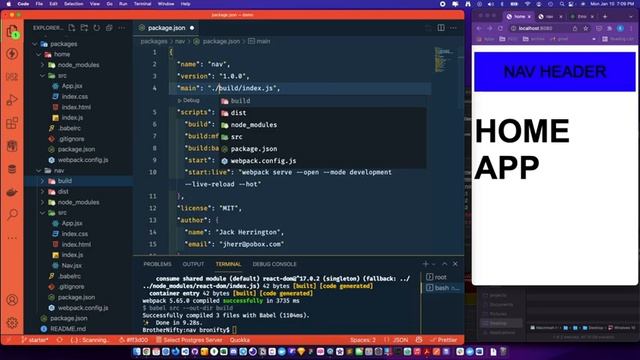
Task: Open Explorer views and more actions menu
Action: coord(122,28)
